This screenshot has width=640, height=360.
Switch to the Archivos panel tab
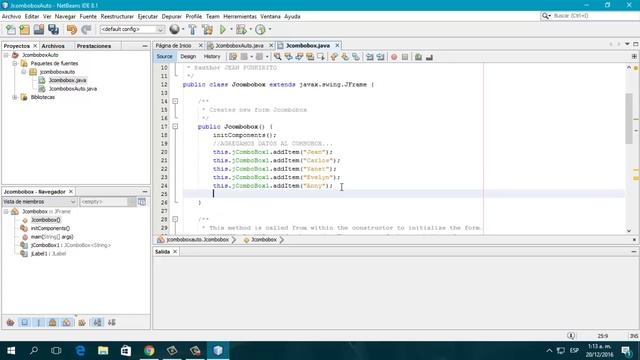click(53, 46)
